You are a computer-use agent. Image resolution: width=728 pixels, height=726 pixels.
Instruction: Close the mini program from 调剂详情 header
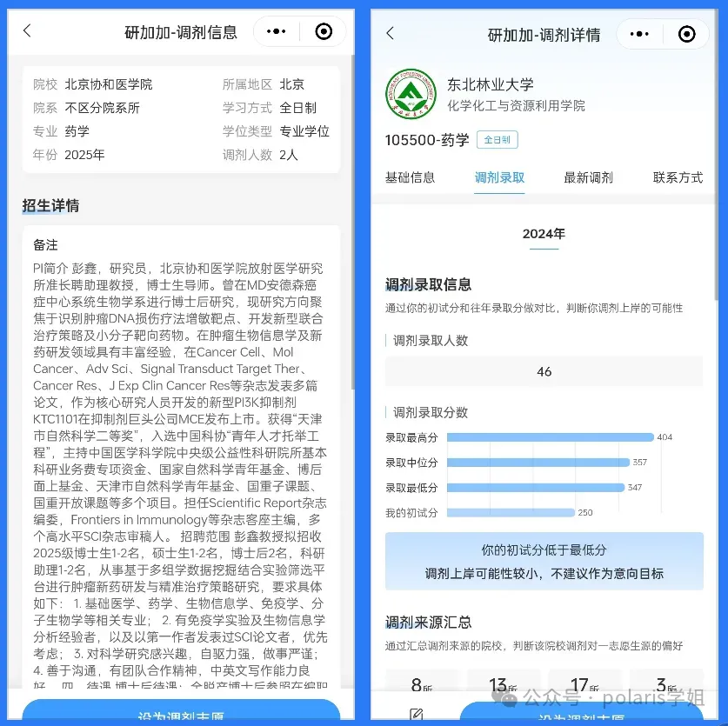(686, 34)
